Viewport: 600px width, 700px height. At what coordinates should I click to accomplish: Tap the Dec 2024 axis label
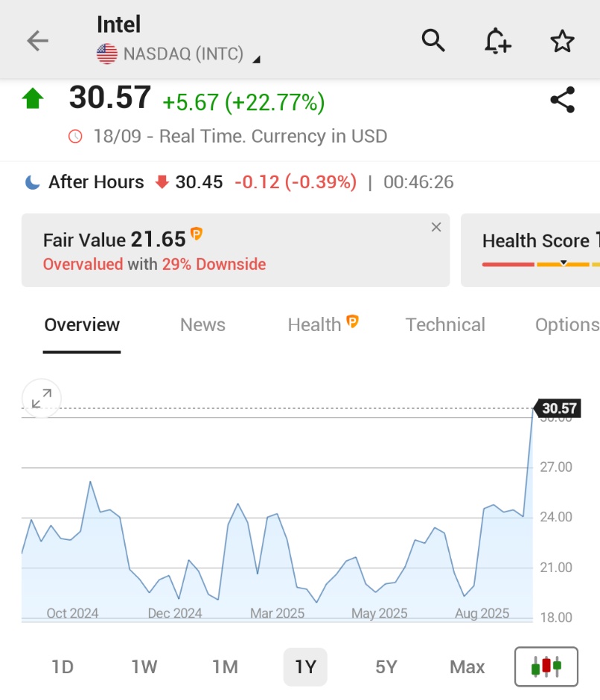click(x=175, y=614)
